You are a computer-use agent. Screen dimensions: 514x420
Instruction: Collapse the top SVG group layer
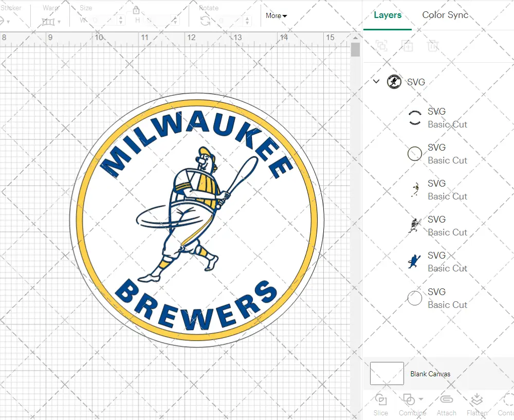[x=376, y=81]
